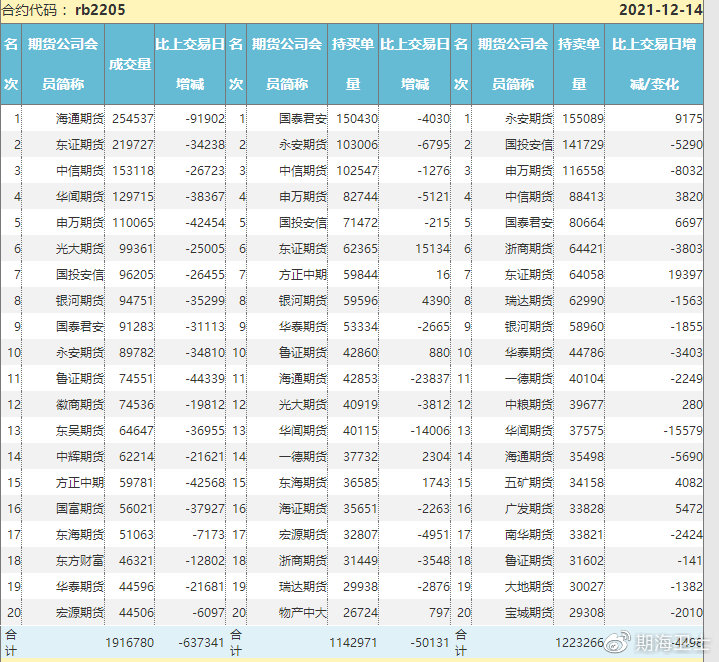
Task: Select the 东吴期货 cell
Action: (x=80, y=431)
